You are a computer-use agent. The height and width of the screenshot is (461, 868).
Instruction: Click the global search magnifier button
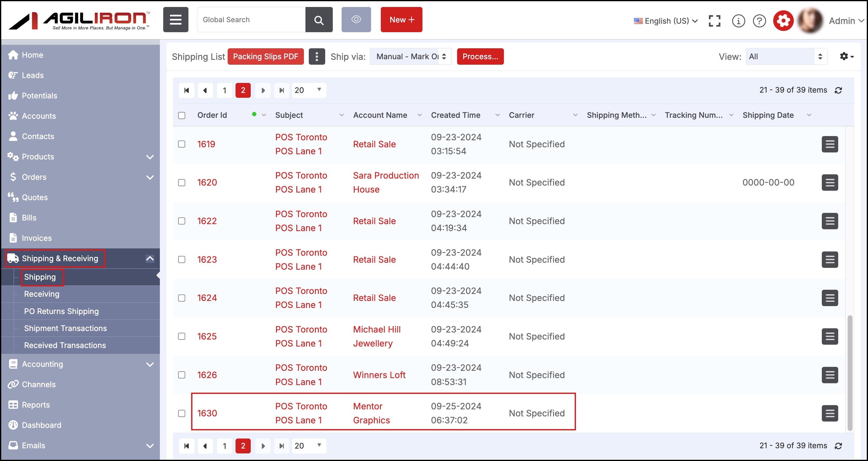tap(319, 19)
